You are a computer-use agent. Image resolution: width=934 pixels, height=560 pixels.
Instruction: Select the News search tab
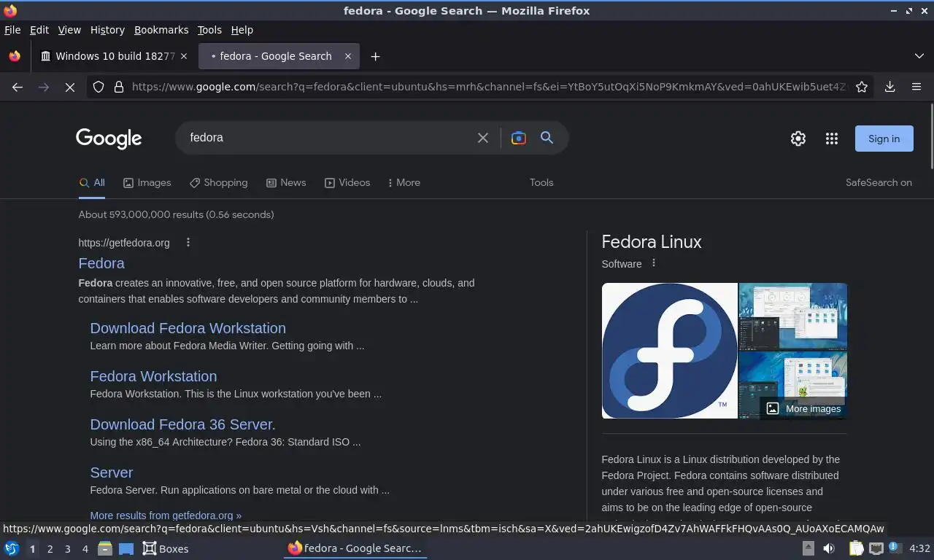coord(286,182)
